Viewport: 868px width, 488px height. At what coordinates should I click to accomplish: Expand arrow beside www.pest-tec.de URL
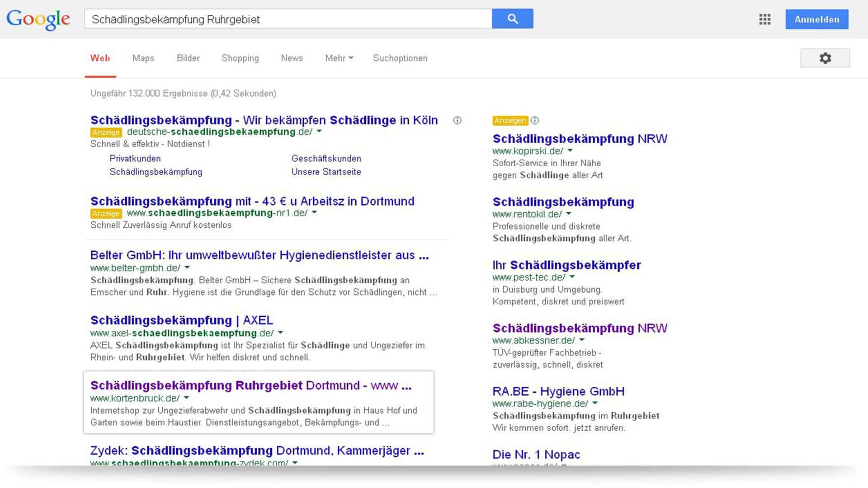[x=572, y=277]
